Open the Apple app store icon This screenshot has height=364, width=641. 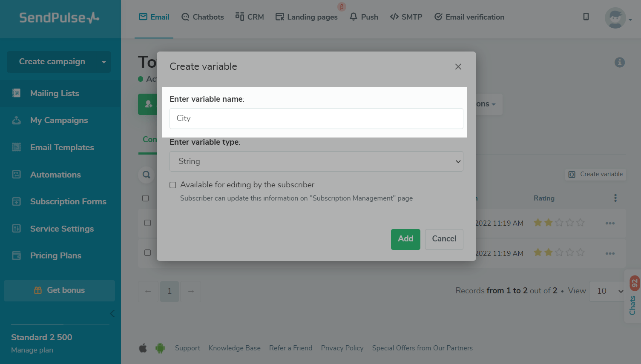click(143, 348)
